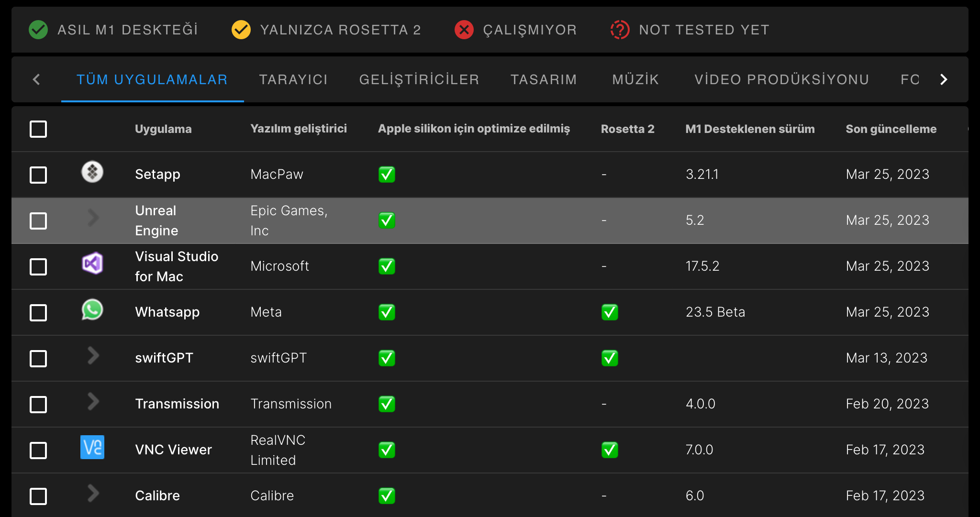The width and height of the screenshot is (980, 517).
Task: Click the red Çalışmıyor cross icon
Action: (x=464, y=30)
